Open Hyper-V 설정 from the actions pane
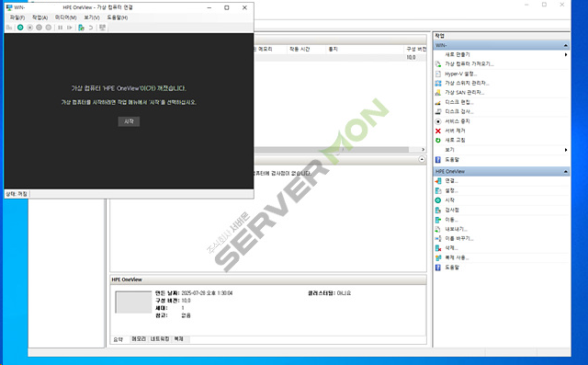 (461, 74)
